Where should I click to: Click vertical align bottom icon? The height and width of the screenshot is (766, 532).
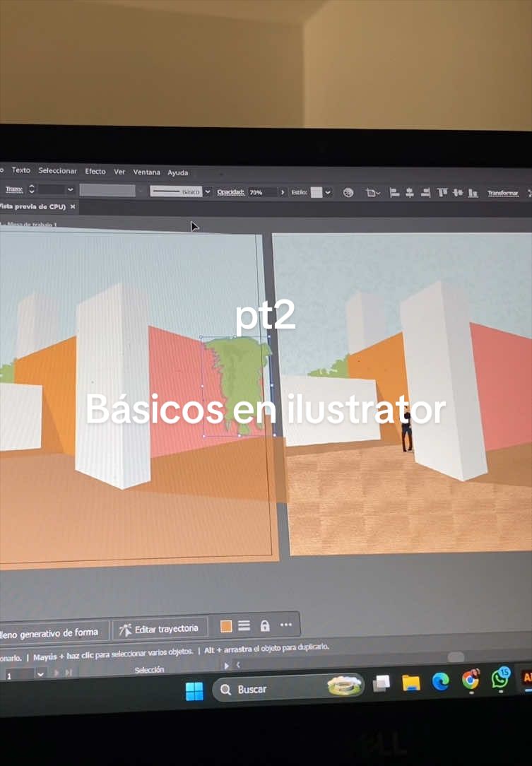[473, 194]
